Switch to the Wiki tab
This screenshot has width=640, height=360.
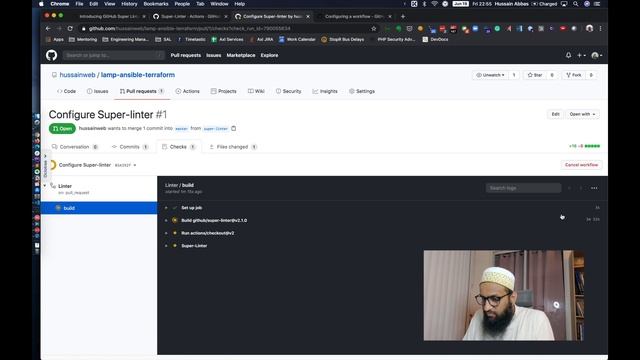(x=256, y=91)
